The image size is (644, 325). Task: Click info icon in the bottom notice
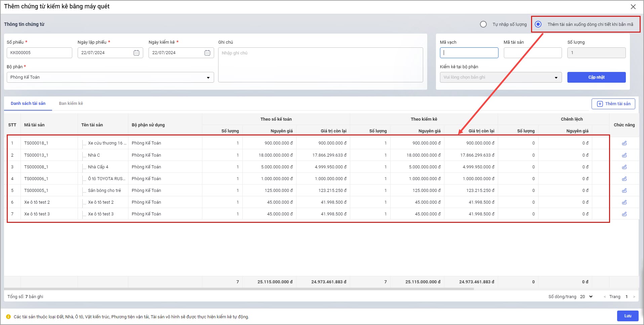(x=8, y=317)
